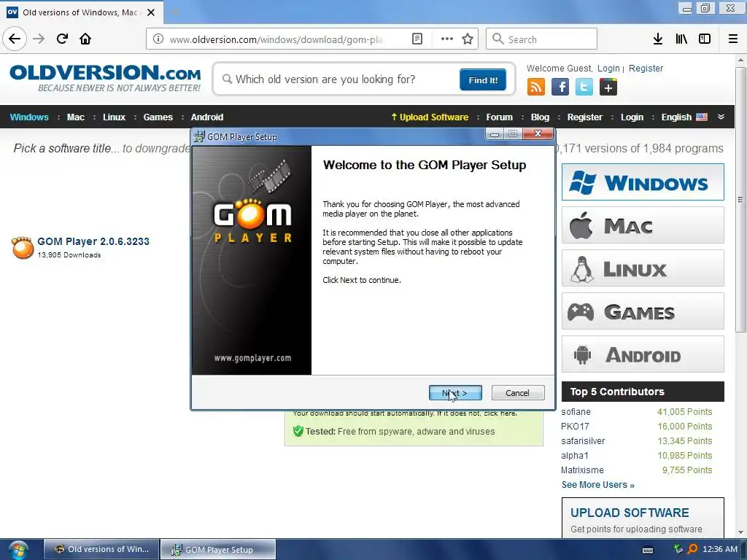This screenshot has width=747, height=560.
Task: Click the 12:36 AM taskbar clock
Action: point(720,550)
